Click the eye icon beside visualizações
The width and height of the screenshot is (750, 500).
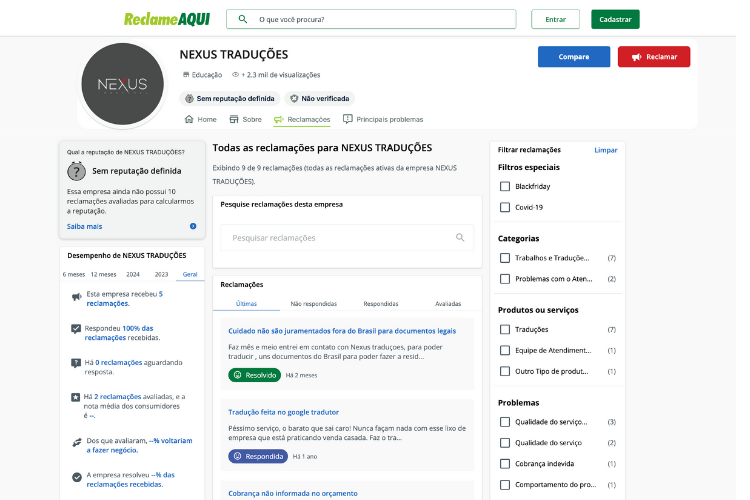click(x=235, y=75)
